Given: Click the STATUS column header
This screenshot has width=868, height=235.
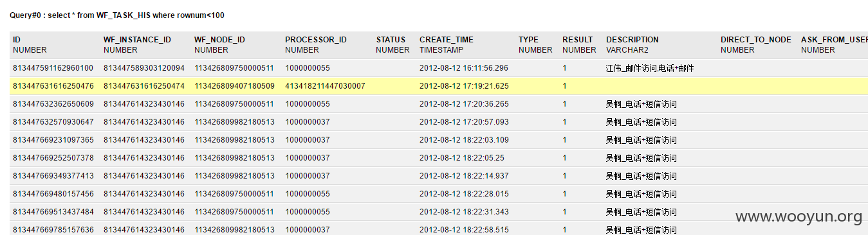Looking at the screenshot, I should tap(391, 40).
